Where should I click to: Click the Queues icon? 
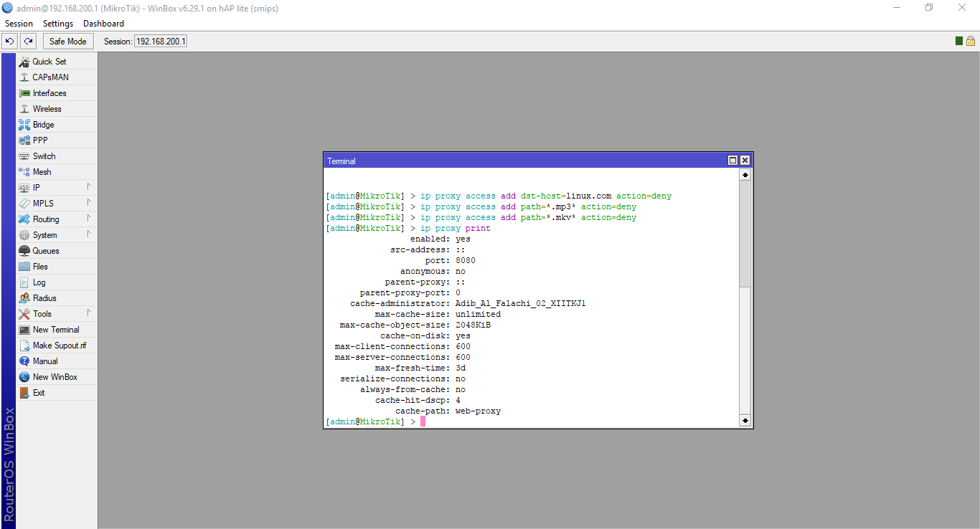pyautogui.click(x=24, y=251)
